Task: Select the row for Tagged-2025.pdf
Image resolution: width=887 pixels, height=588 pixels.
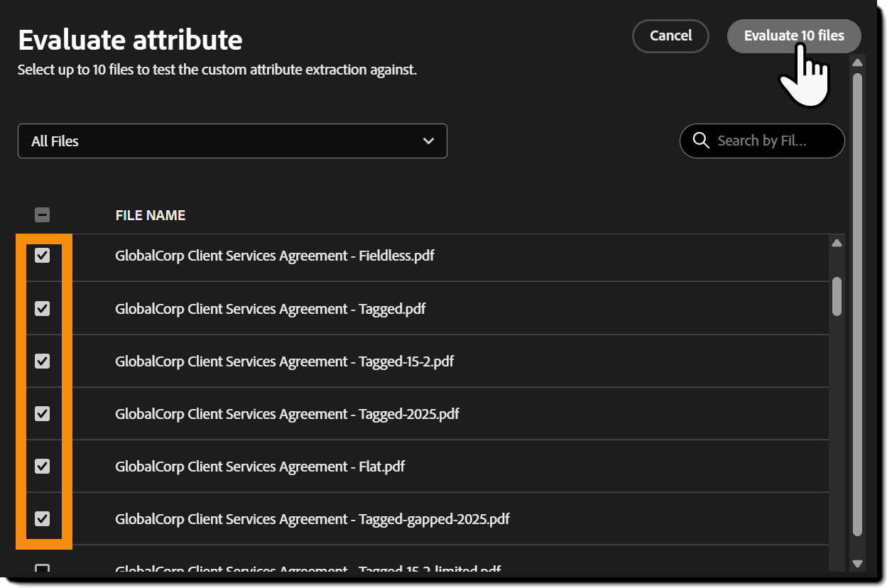Action: click(x=288, y=413)
